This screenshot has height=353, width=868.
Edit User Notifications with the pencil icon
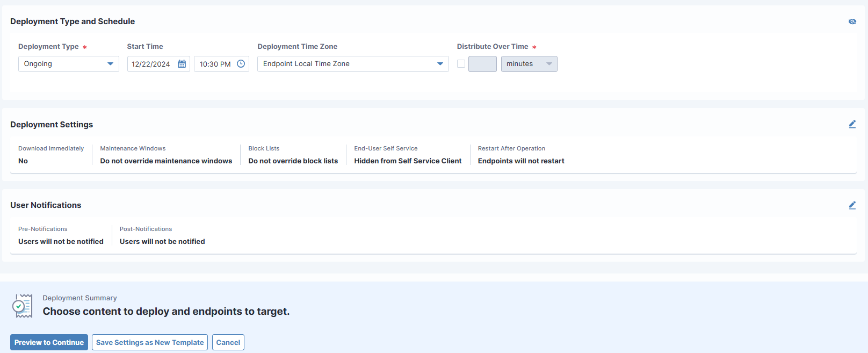click(x=852, y=205)
